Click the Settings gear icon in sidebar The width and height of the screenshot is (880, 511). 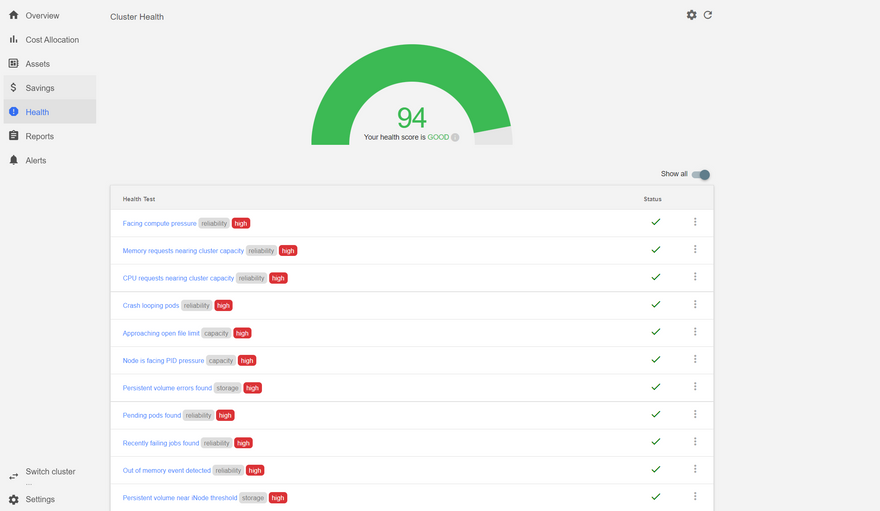(13, 499)
